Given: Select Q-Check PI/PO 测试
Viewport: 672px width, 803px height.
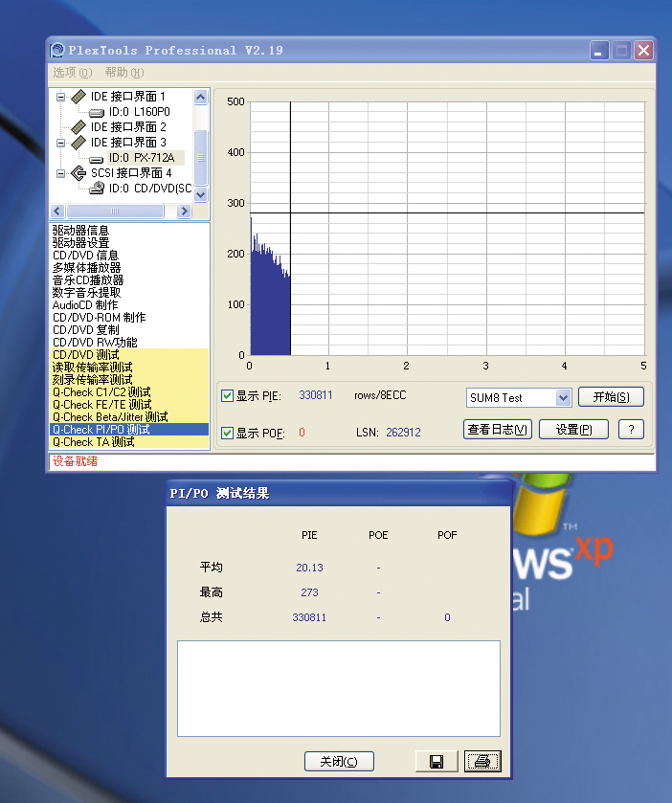Looking at the screenshot, I should [x=129, y=430].
